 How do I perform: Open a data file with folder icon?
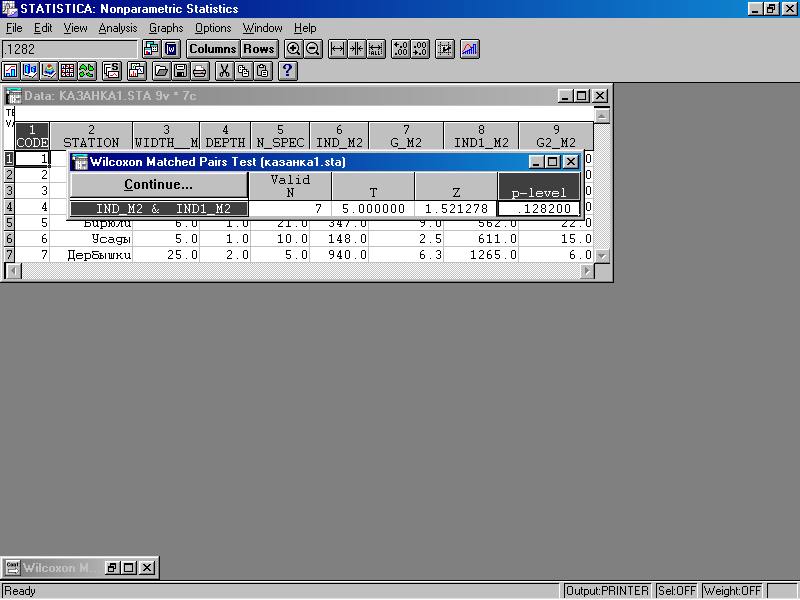coord(161,70)
